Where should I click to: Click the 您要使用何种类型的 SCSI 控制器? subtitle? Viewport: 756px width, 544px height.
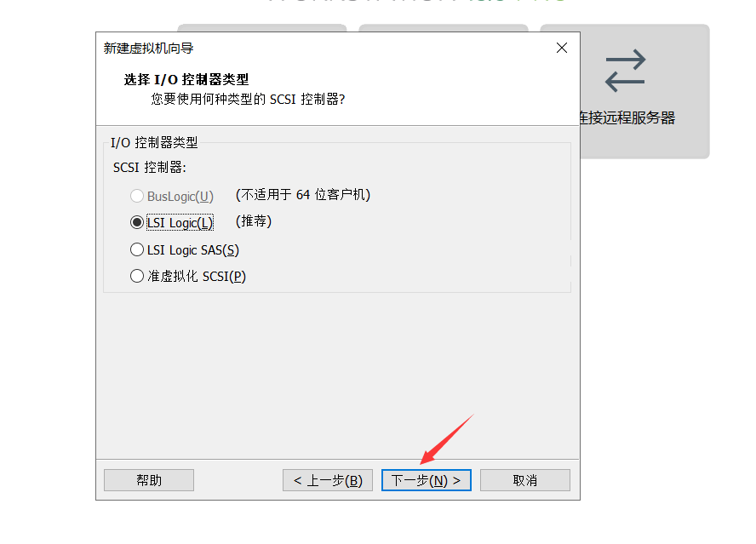click(x=248, y=100)
